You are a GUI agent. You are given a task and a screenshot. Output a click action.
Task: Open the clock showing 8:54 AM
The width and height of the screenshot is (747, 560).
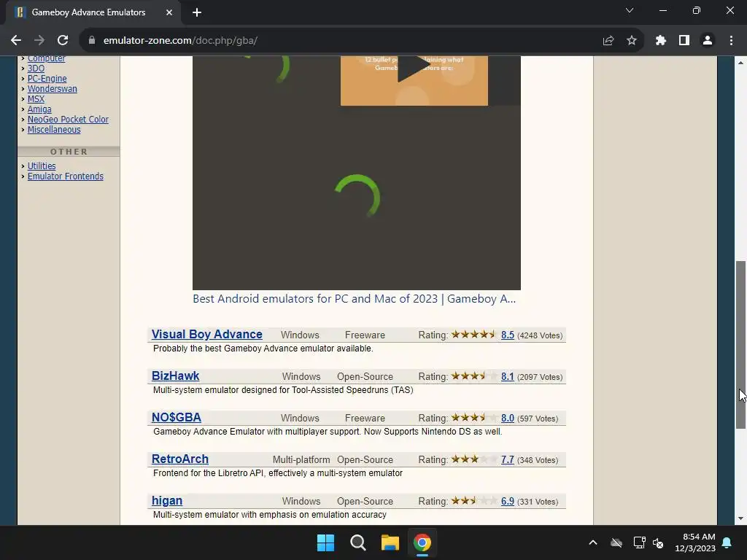point(695,542)
